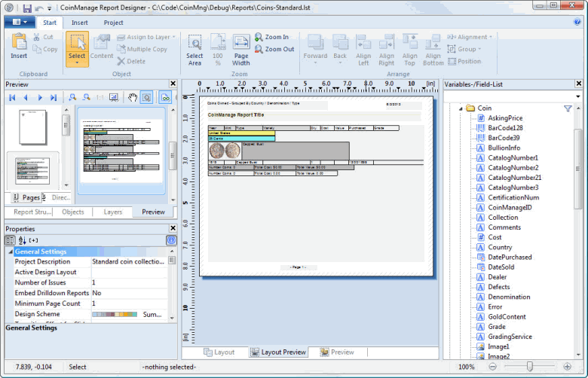The width and height of the screenshot is (588, 378).
Task: Open the Project ribbon tab
Action: [113, 23]
